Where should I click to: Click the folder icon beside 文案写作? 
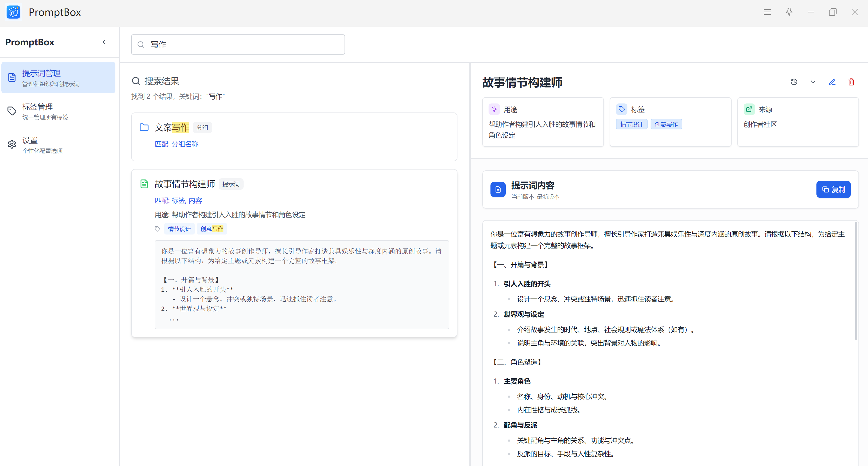[x=144, y=127]
